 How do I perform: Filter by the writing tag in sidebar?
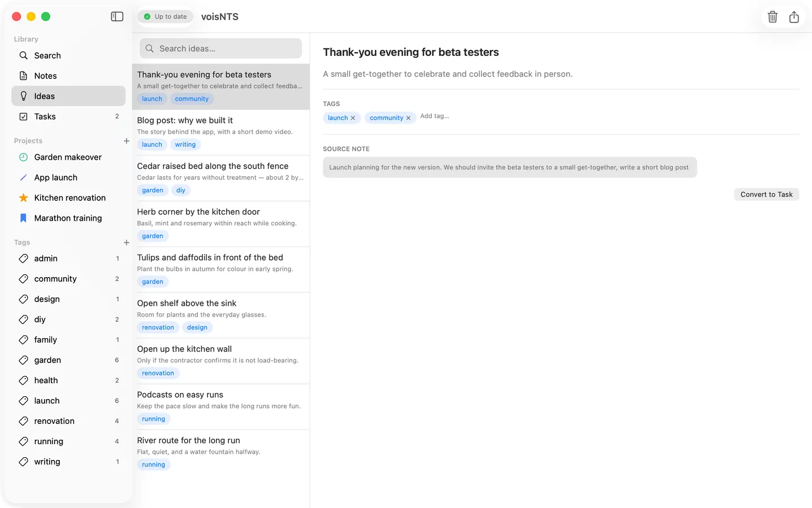tap(68, 462)
